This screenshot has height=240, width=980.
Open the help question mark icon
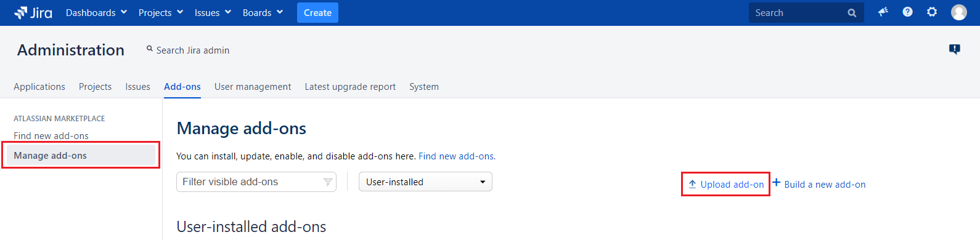pos(907,12)
